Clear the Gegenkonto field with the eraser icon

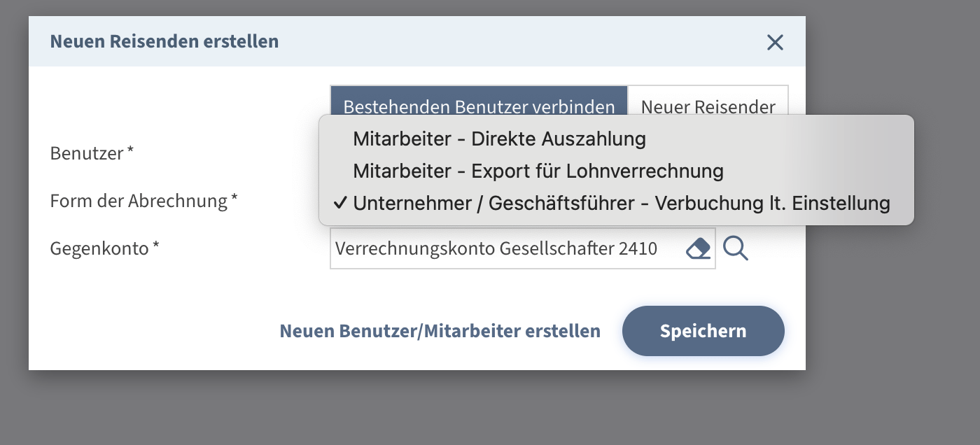[698, 248]
